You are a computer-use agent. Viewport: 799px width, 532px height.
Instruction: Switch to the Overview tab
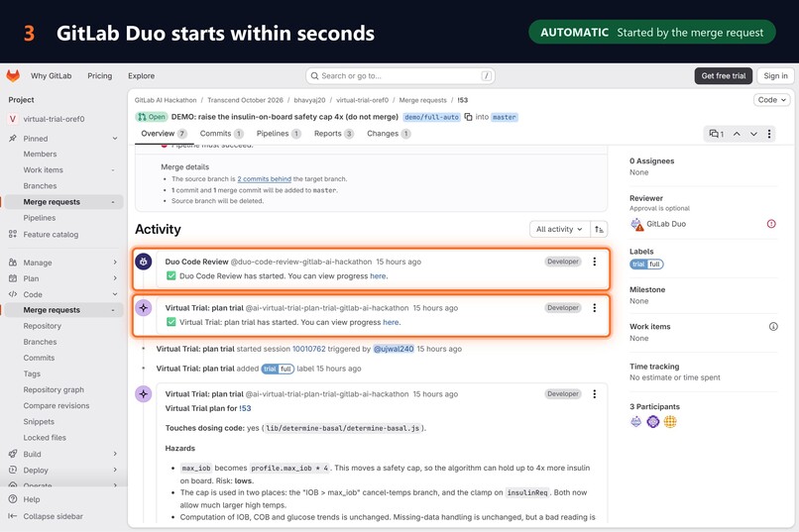pos(164,134)
